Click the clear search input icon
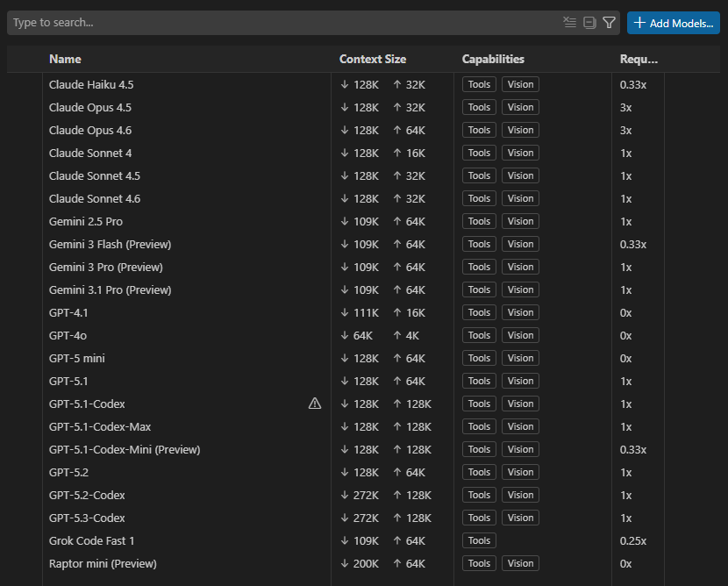 tap(570, 23)
